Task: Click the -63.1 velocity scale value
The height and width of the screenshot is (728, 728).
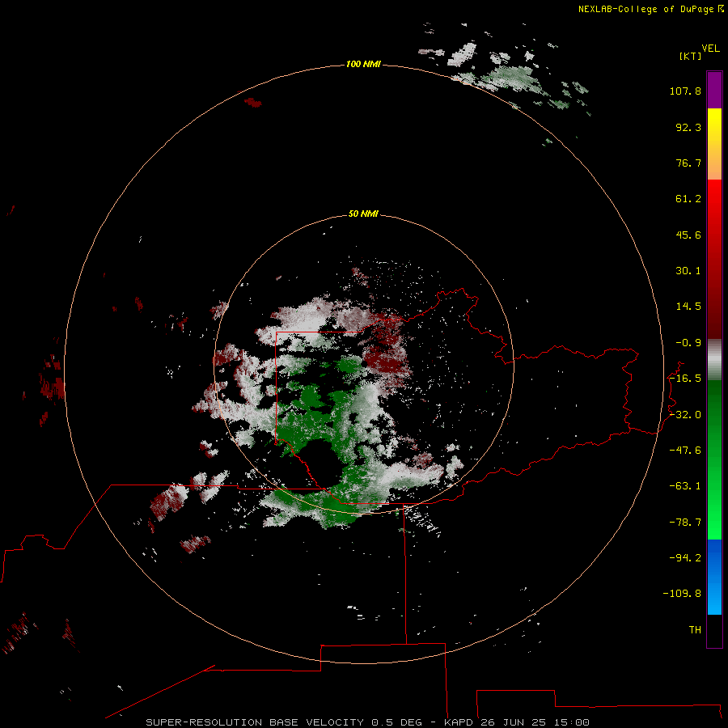Action: pos(685,486)
